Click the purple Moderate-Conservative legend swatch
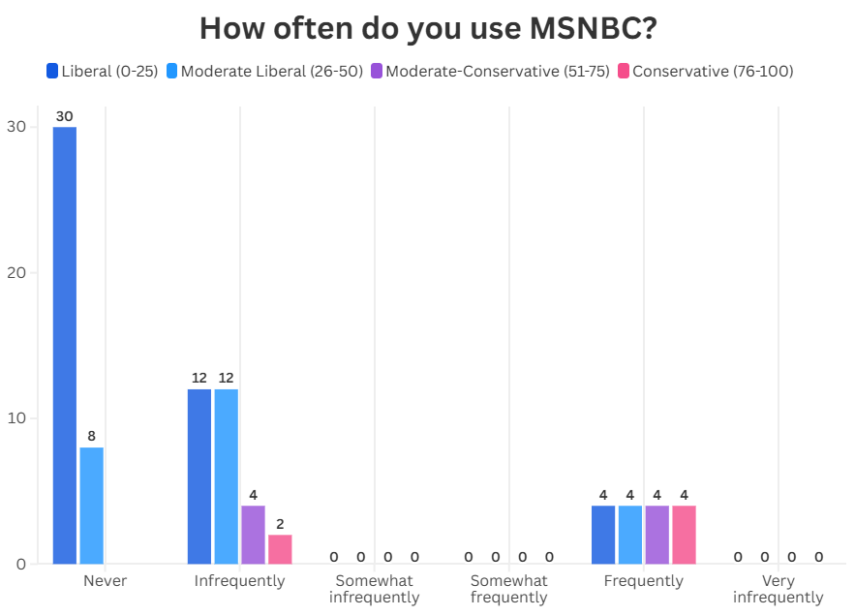This screenshot has height=616, width=855. (x=377, y=71)
